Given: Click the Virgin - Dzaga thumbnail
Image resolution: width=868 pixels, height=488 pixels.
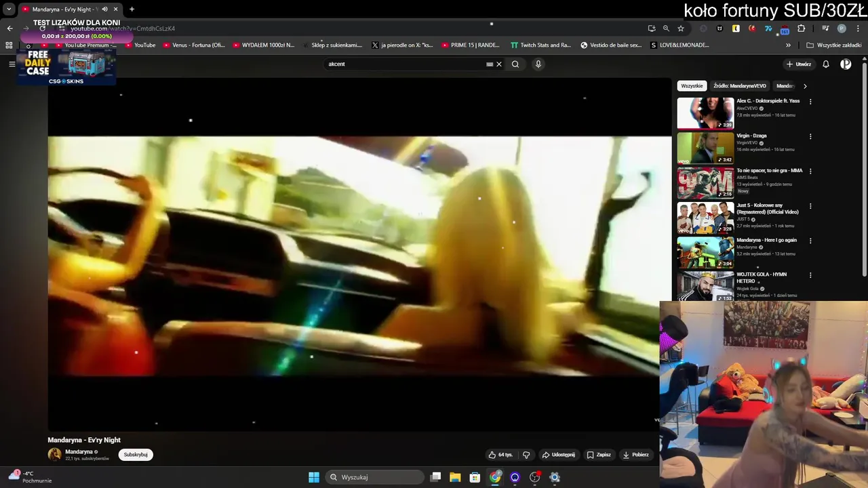Looking at the screenshot, I should coord(705,148).
